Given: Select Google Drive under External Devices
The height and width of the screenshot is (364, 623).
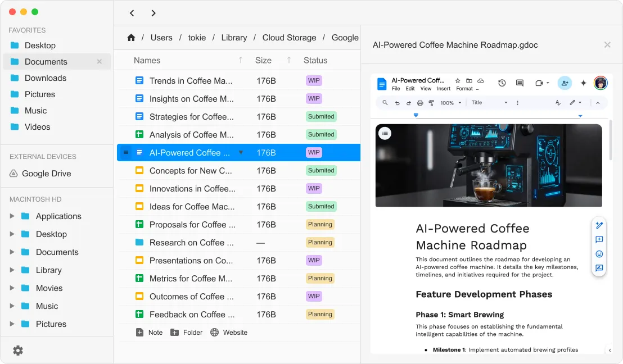Looking at the screenshot, I should click(46, 174).
